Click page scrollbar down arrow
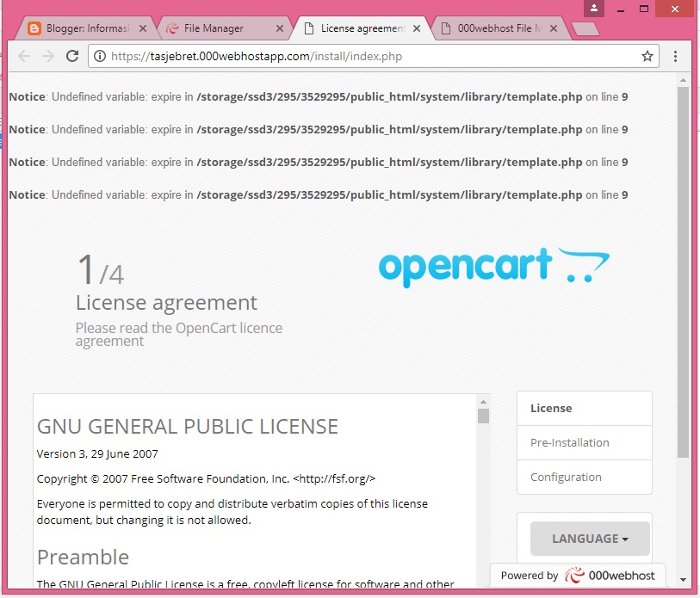 [x=683, y=580]
